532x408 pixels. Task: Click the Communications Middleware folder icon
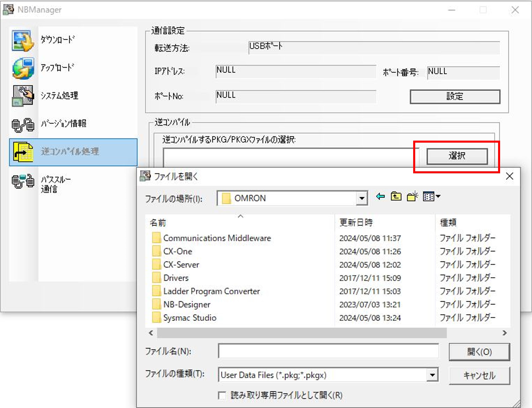pyautogui.click(x=156, y=238)
